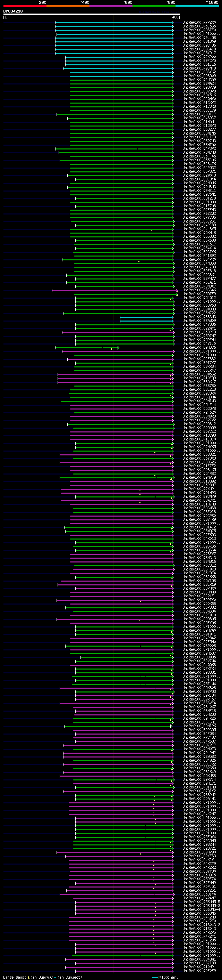Select hit label UniRef100_Q54QI2
The height and width of the screenshot is (980, 222).
[199, 298]
